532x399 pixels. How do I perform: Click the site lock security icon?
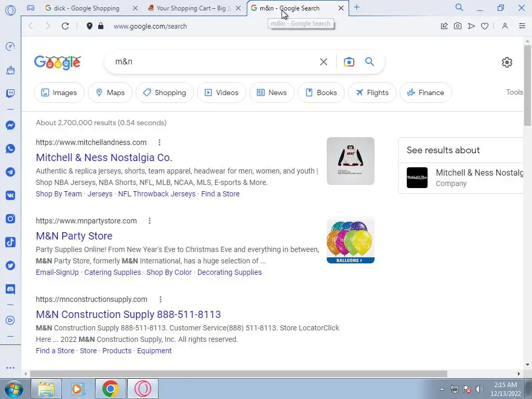click(x=101, y=26)
